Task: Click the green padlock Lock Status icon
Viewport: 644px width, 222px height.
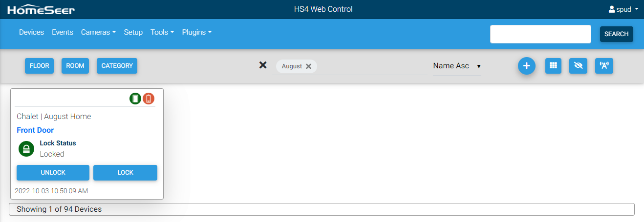Action: pos(26,149)
